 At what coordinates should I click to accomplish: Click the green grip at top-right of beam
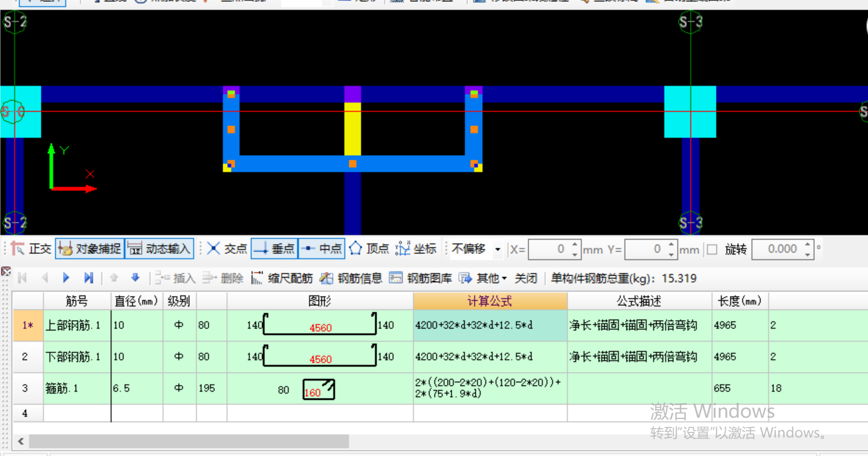(474, 94)
